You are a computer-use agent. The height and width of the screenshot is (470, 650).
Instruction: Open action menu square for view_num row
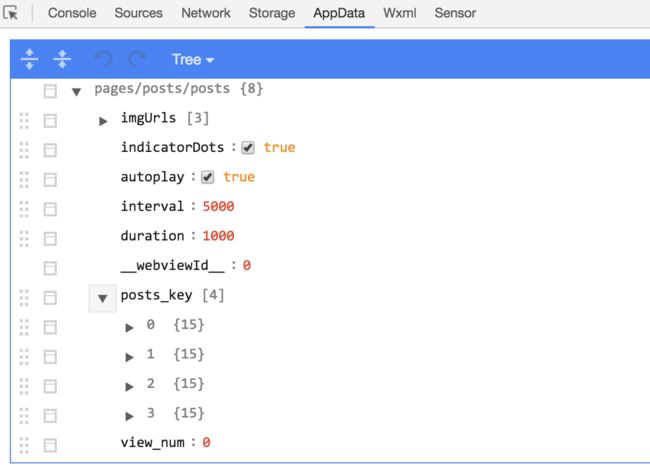tap(50, 445)
